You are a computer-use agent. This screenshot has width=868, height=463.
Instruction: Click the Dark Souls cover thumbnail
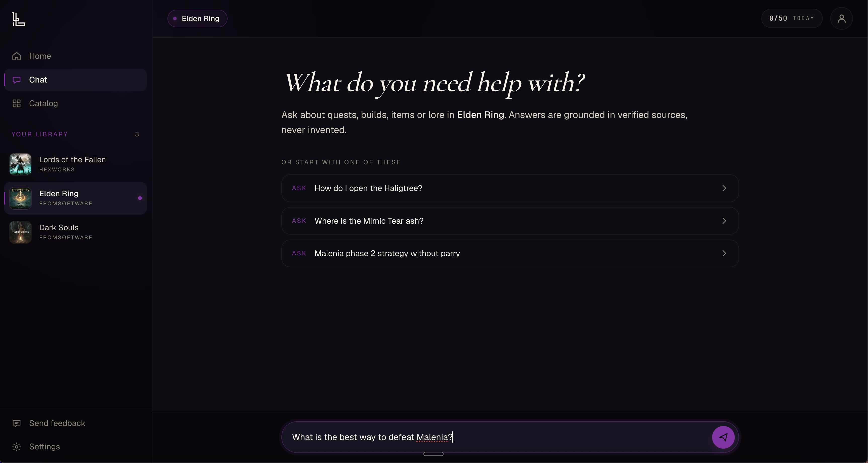(x=20, y=232)
